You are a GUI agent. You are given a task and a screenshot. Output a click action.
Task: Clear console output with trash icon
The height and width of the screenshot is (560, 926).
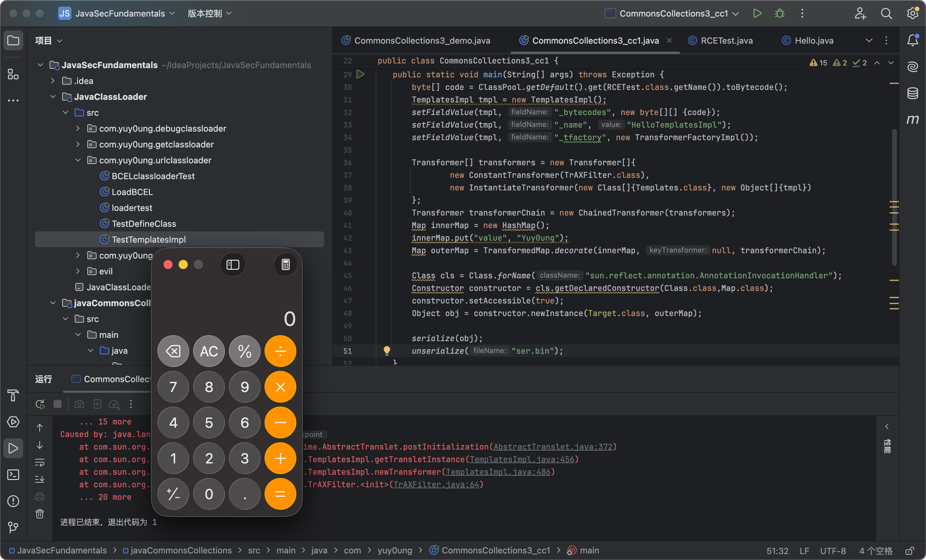coord(40,513)
